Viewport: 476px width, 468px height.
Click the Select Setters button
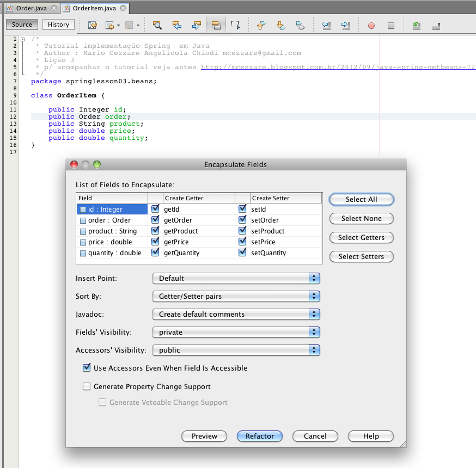click(361, 257)
